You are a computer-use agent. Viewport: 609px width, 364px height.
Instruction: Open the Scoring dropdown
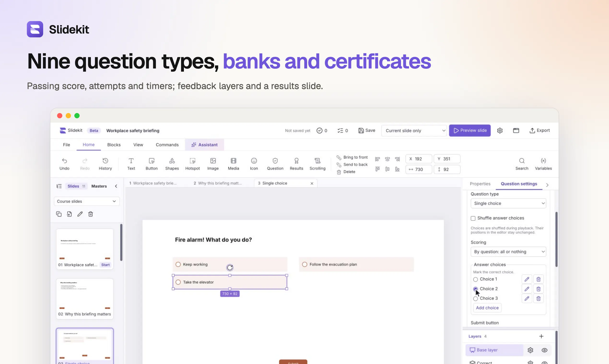pyautogui.click(x=508, y=252)
